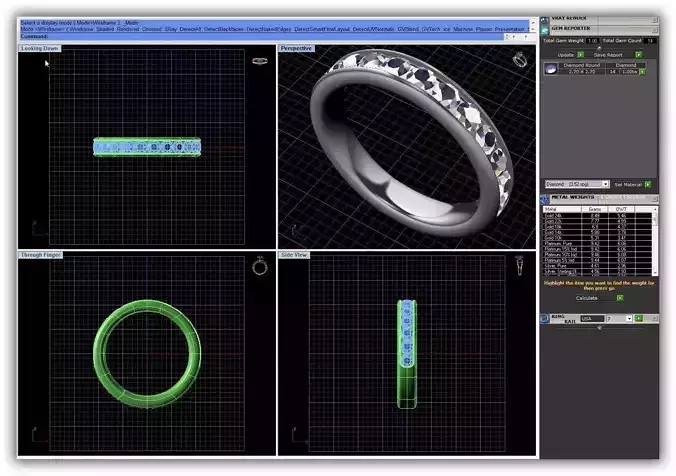The width and height of the screenshot is (676, 476).
Task: Click the Gem Reporter panel icon
Action: [x=545, y=30]
